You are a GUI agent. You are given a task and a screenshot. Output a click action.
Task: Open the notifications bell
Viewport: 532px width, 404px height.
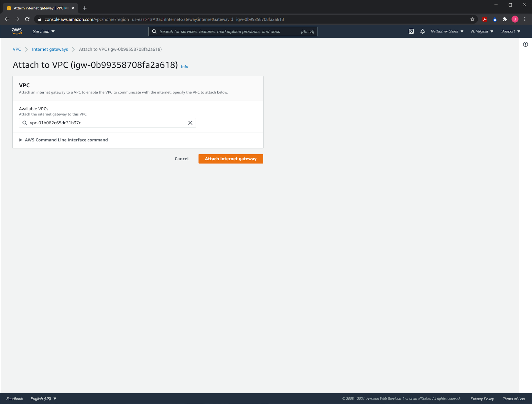[x=422, y=31]
